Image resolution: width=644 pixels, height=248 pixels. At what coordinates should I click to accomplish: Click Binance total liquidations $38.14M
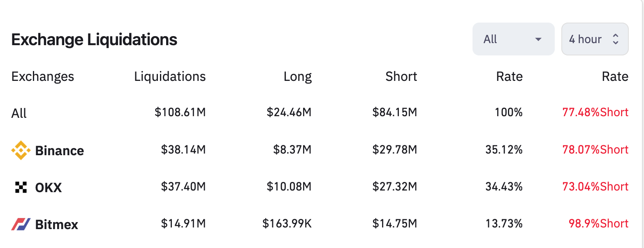click(x=183, y=150)
